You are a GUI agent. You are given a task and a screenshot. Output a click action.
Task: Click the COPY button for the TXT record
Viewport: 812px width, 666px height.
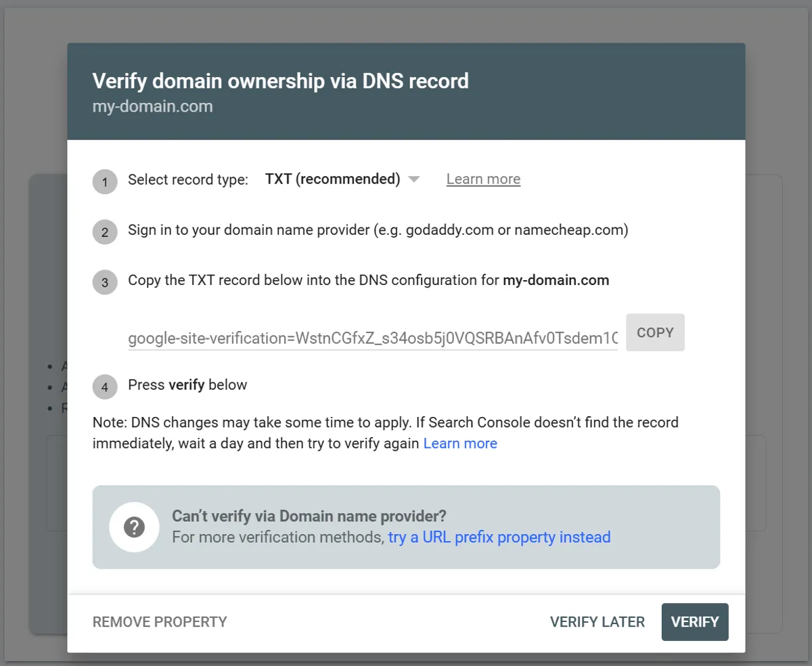[654, 332]
